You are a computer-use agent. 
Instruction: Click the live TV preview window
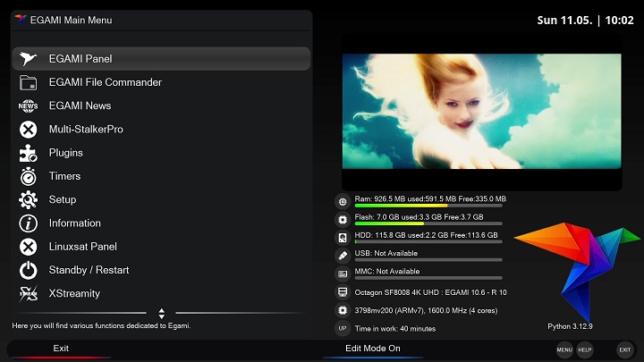[x=482, y=111]
